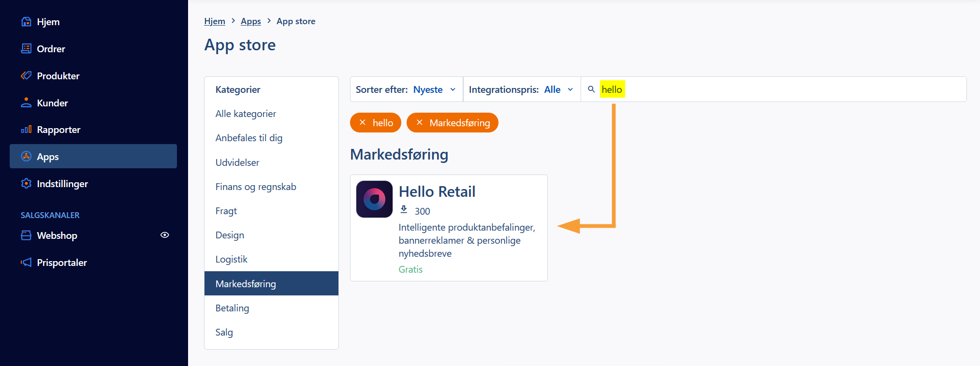
Task: Click the Hjem breadcrumb link
Action: coord(215,21)
